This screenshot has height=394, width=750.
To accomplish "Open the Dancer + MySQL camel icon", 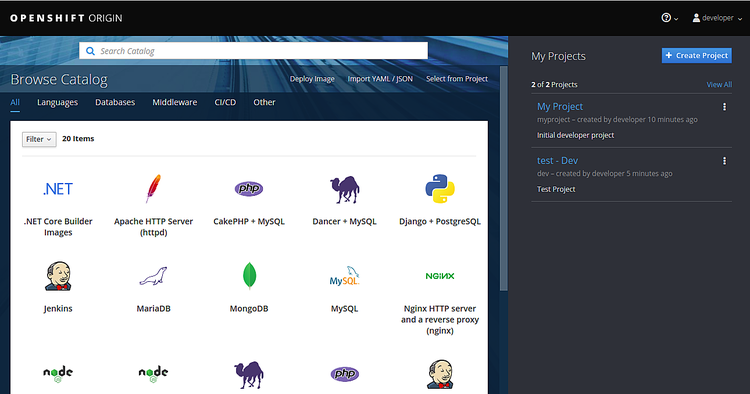I will 344,189.
